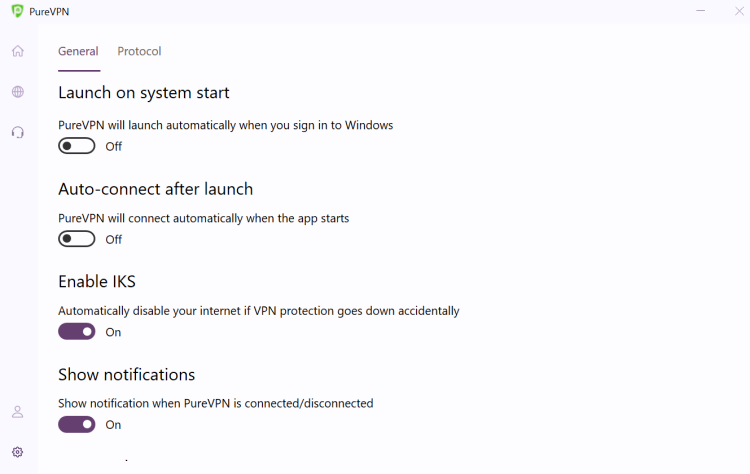Turn off Show notifications toggle
The image size is (750, 474).
coord(77,424)
